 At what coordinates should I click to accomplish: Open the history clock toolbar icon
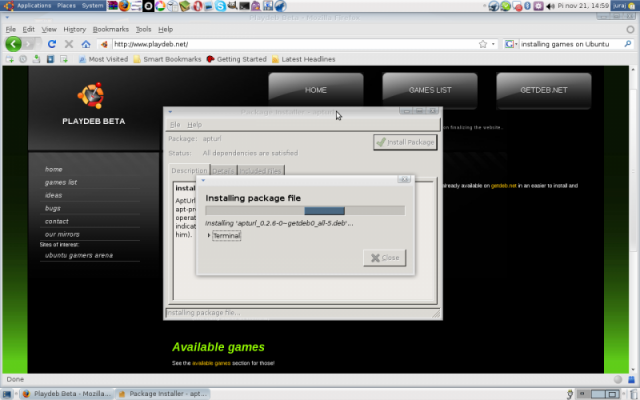click(x=23, y=59)
